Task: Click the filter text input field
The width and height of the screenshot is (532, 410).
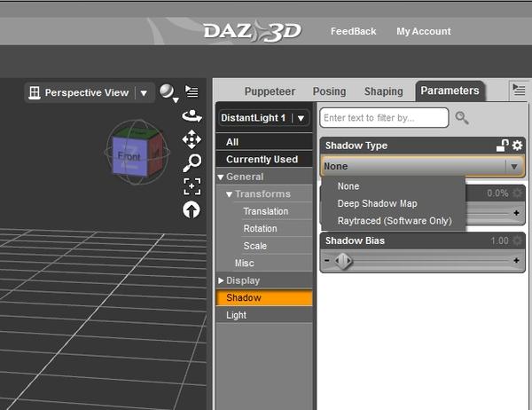Action: (384, 118)
